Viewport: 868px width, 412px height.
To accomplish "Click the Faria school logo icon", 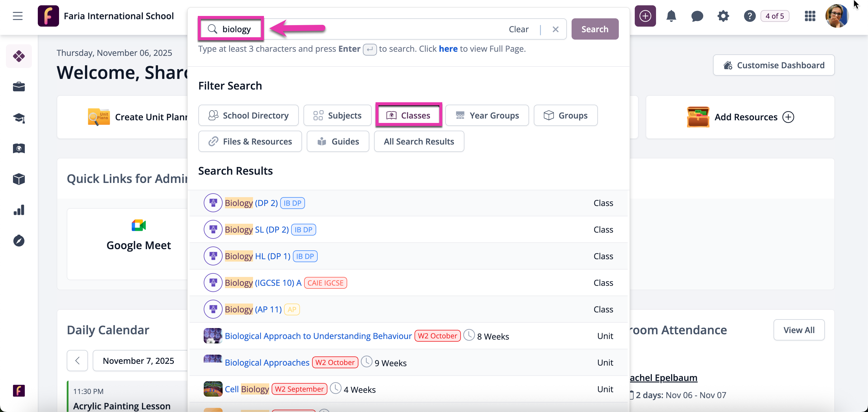I will pos(48,16).
